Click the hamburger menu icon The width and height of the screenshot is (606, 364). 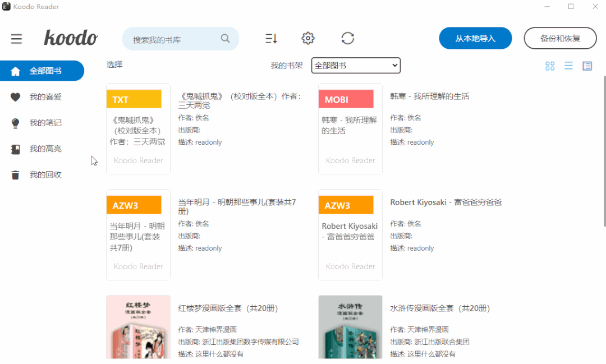click(x=16, y=39)
